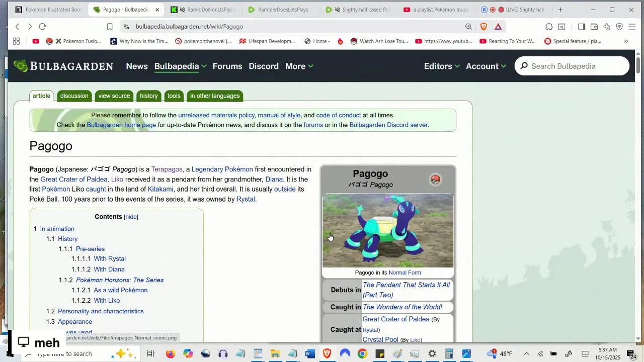Screen dimensions: 644x362
Task: Open the Rystal link in intro paragraph
Action: (x=246, y=199)
